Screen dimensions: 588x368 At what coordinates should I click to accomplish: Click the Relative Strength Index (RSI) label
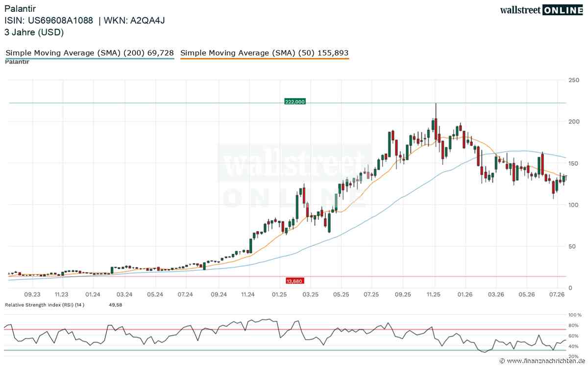[x=45, y=305]
